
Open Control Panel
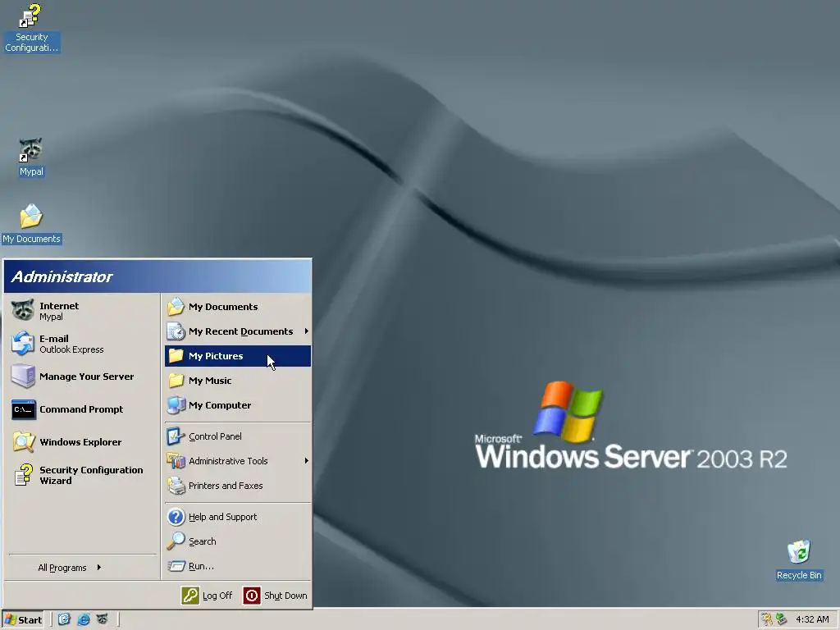click(238, 436)
